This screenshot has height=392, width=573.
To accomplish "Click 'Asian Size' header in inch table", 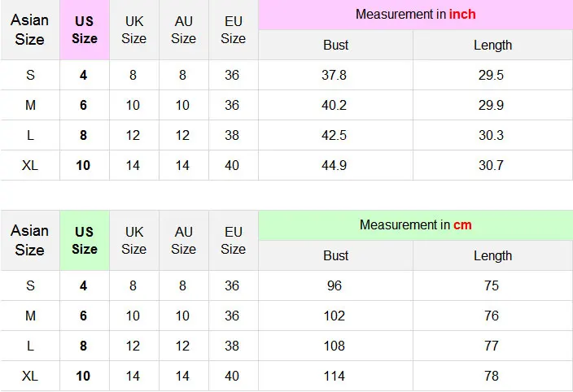I will tap(29, 30).
